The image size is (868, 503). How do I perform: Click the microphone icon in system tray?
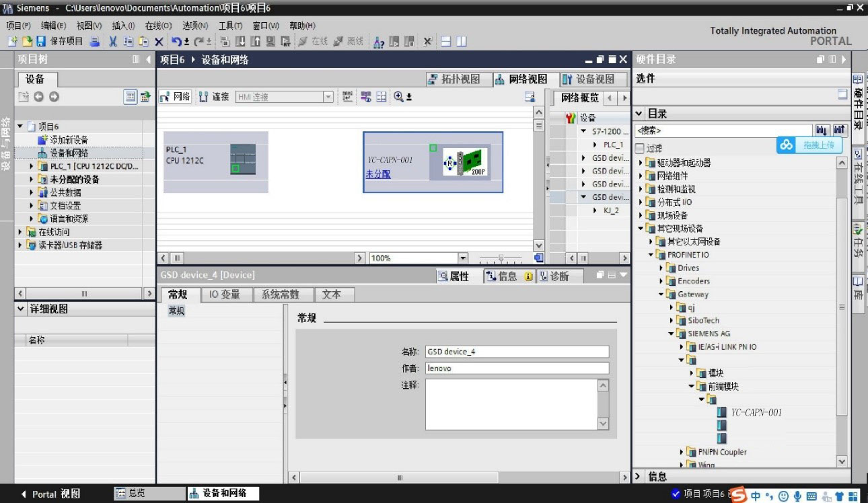(797, 496)
